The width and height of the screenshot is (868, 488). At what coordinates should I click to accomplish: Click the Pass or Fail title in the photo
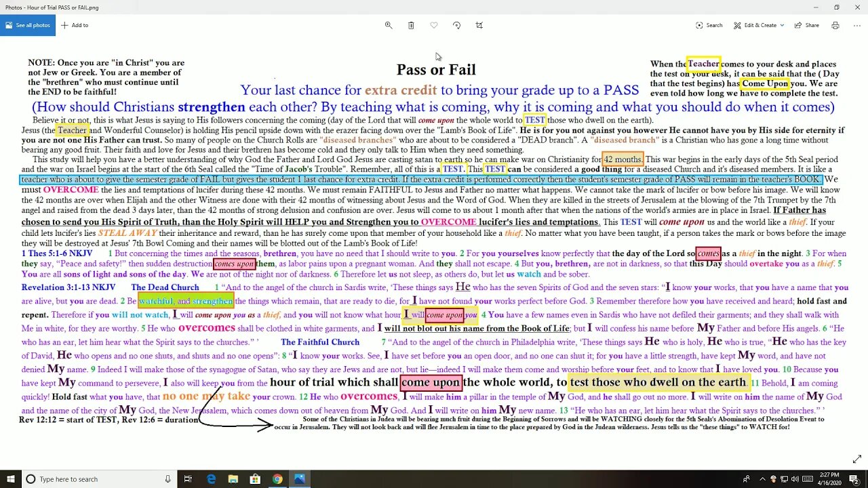[436, 70]
